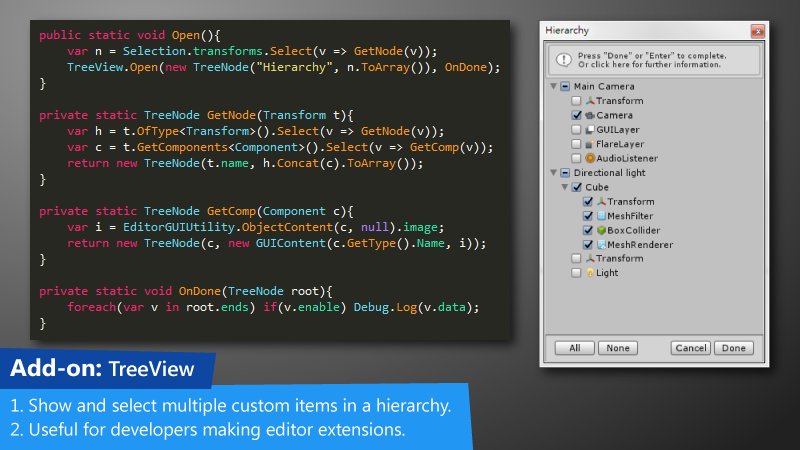The height and width of the screenshot is (450, 800).
Task: Click the GUILayer component icon
Action: 590,130
